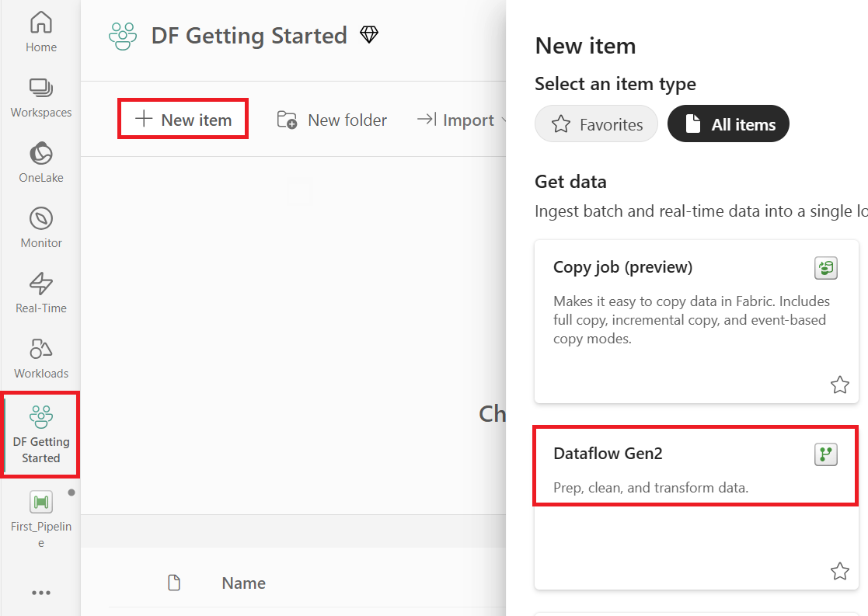Switch the filter to Favorites
The image size is (868, 616).
(596, 124)
